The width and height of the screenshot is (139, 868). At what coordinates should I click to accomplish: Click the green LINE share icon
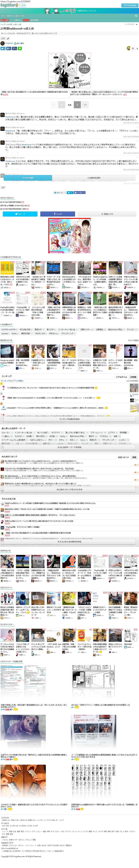point(20,48)
